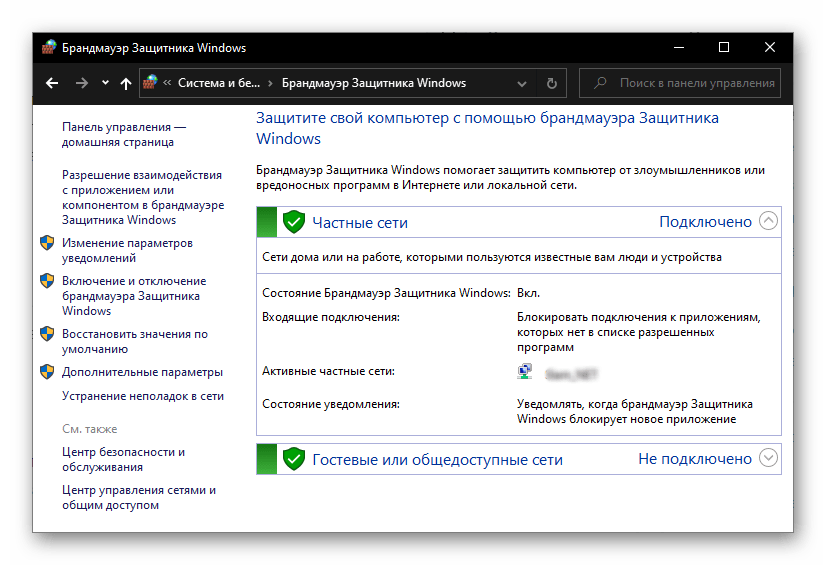Open 'Разрешение взаимодействия с приложением' link
The image size is (826, 565).
(143, 197)
